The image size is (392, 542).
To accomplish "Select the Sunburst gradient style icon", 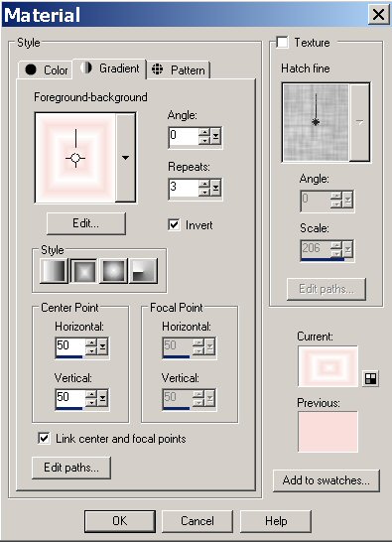I will 114,271.
